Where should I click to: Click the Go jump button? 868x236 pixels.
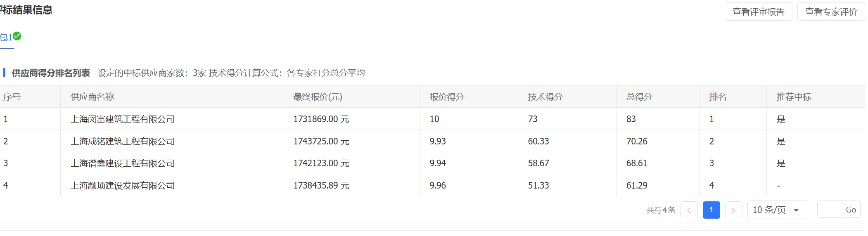(851, 210)
